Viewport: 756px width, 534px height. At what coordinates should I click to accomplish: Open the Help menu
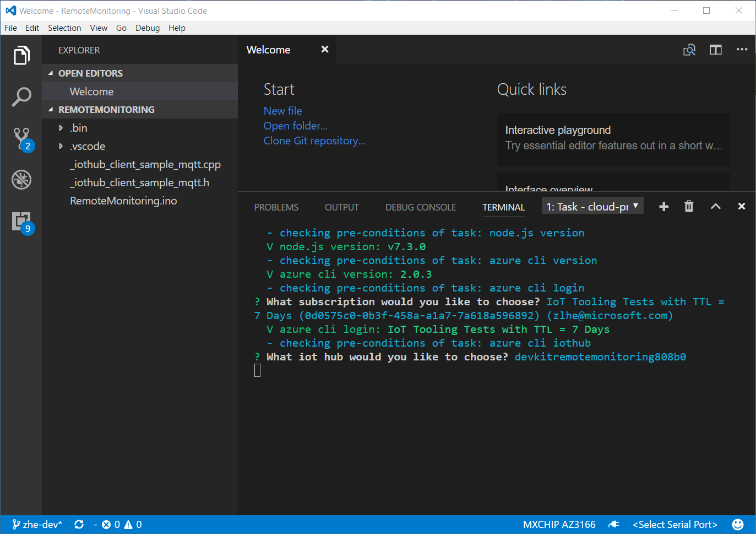click(x=177, y=28)
